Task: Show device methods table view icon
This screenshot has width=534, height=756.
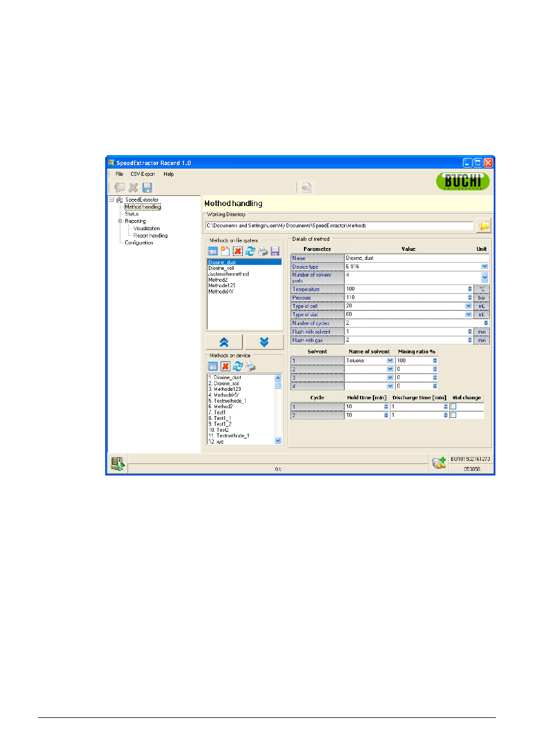Action: point(213,366)
